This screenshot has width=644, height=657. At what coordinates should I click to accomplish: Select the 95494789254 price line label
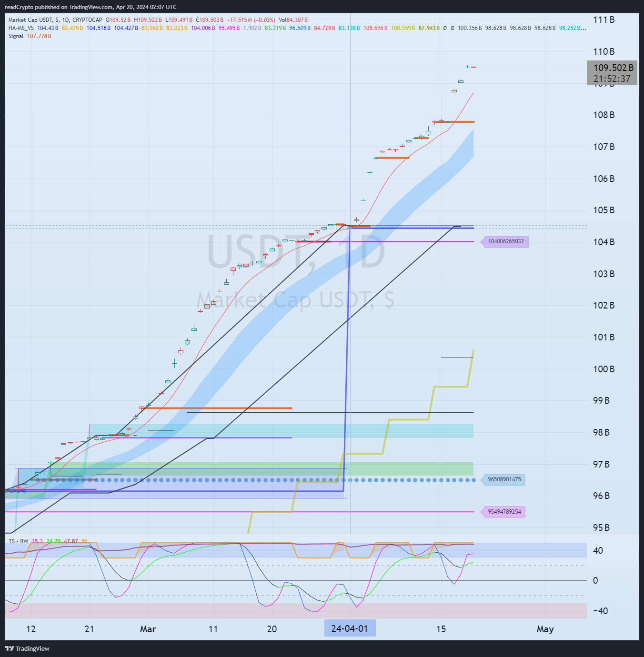[504, 512]
